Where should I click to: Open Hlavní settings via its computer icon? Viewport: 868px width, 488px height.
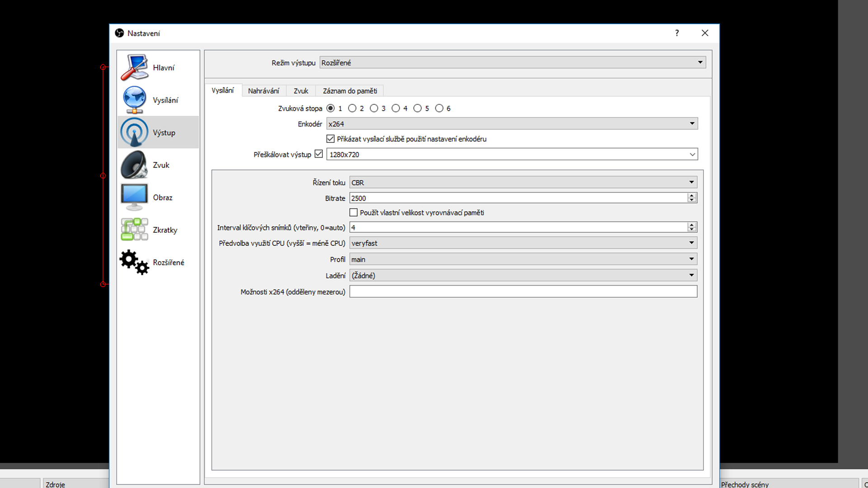coord(134,67)
